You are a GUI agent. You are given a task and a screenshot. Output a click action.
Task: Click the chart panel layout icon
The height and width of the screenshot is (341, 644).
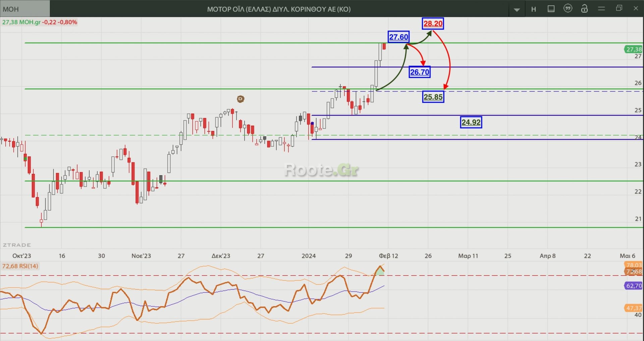pos(551,9)
